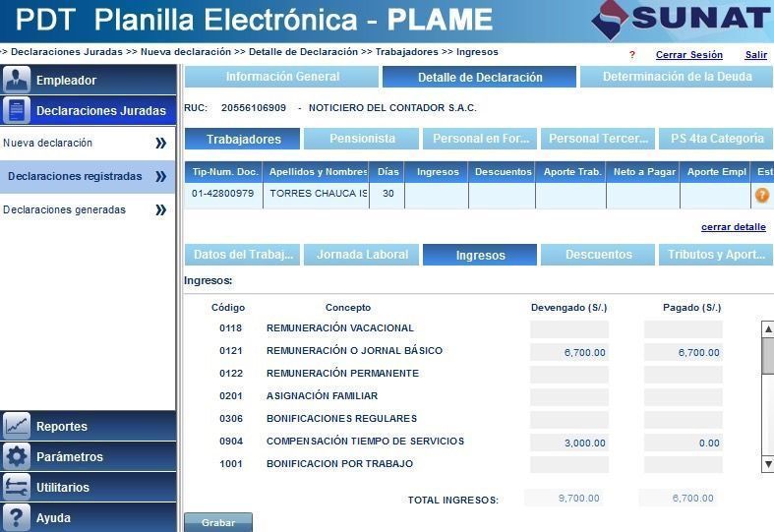
Task: Switch to the Ingresos tab
Action: (480, 255)
